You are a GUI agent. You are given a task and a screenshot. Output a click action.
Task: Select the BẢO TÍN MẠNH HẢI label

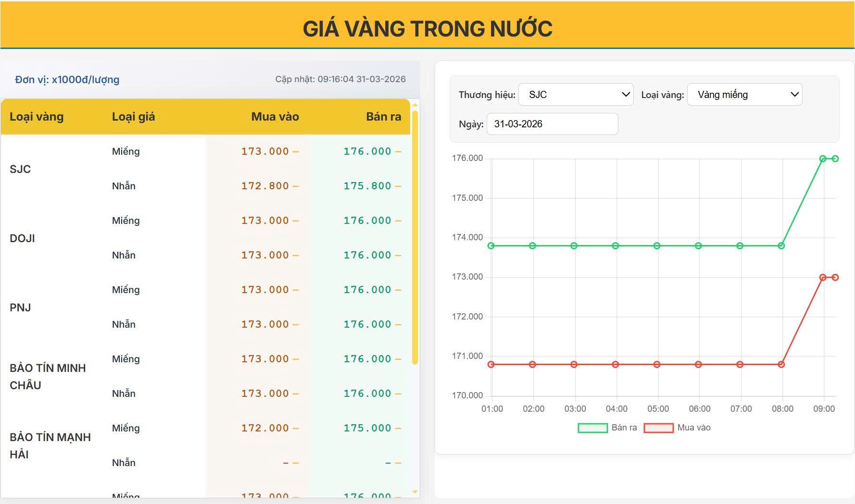(50, 446)
